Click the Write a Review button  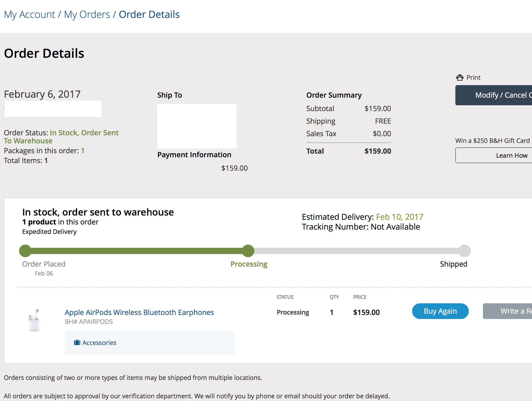coord(508,311)
